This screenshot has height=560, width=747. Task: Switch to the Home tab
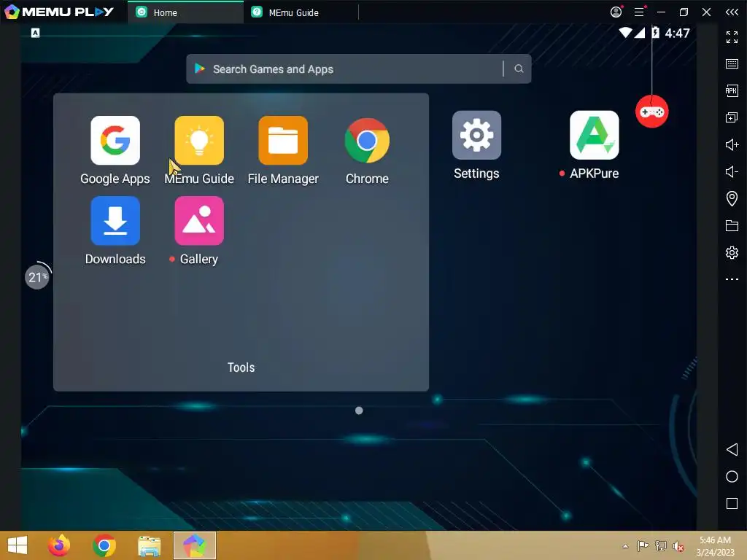click(185, 12)
